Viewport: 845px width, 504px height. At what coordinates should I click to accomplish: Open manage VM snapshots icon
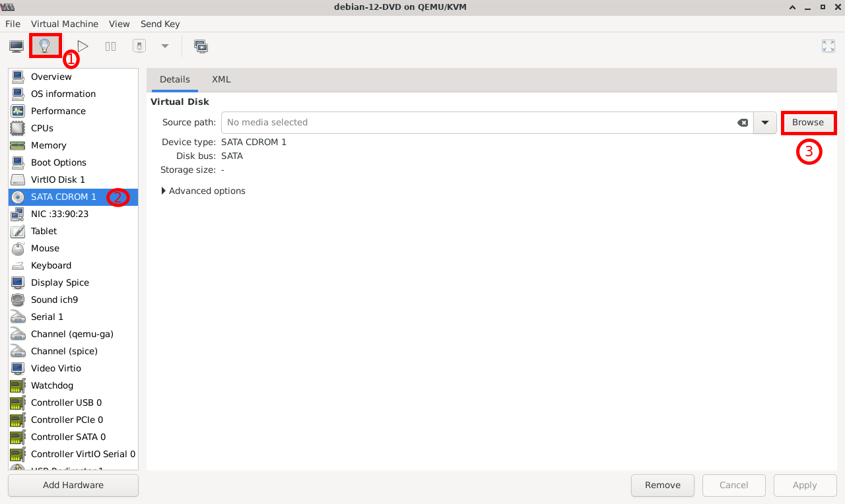201,46
